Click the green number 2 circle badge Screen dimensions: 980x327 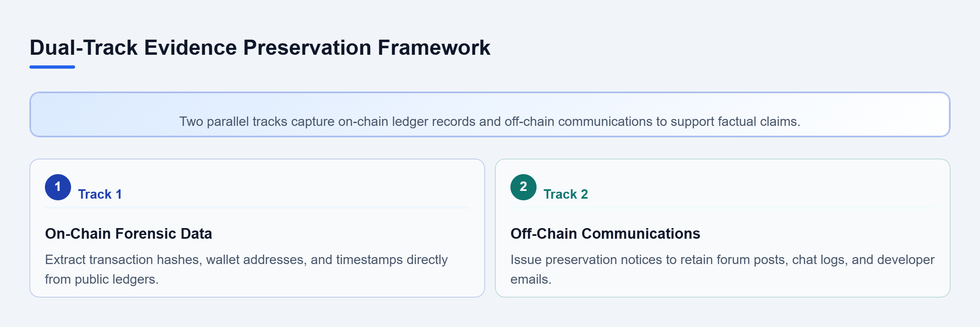click(x=523, y=187)
